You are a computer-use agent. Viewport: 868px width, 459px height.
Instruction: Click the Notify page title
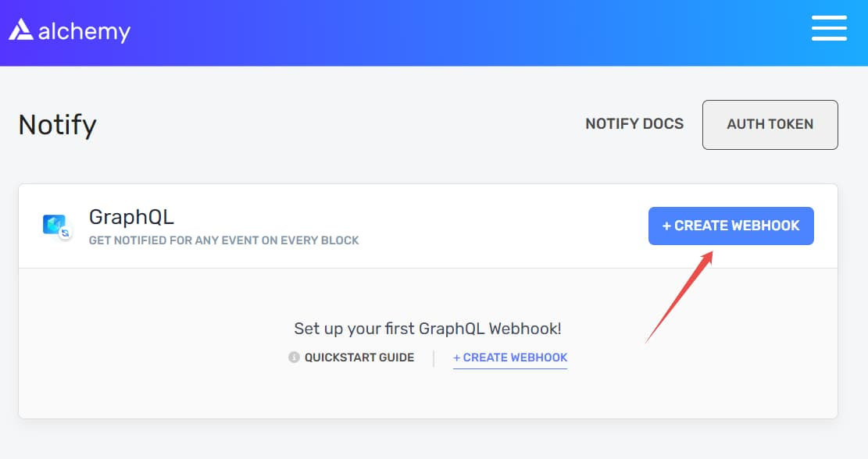click(56, 125)
